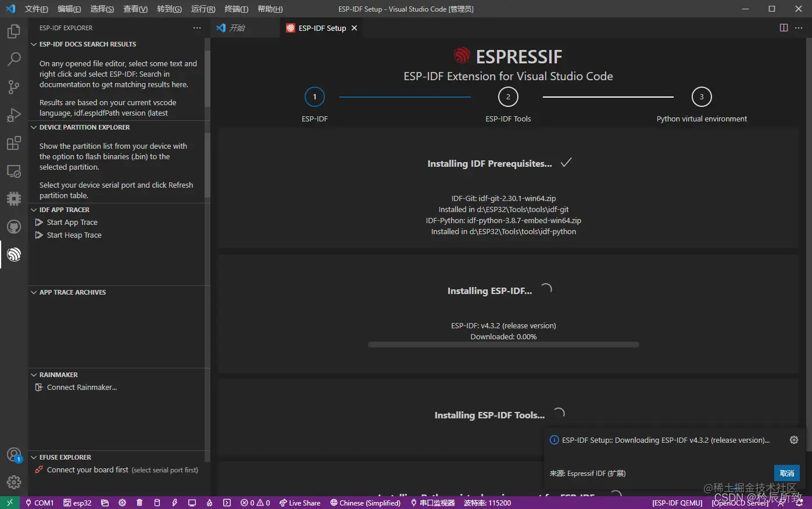Viewport: 812px width, 509px height.
Task: Click full clean trash icon in status bar
Action: click(x=139, y=503)
